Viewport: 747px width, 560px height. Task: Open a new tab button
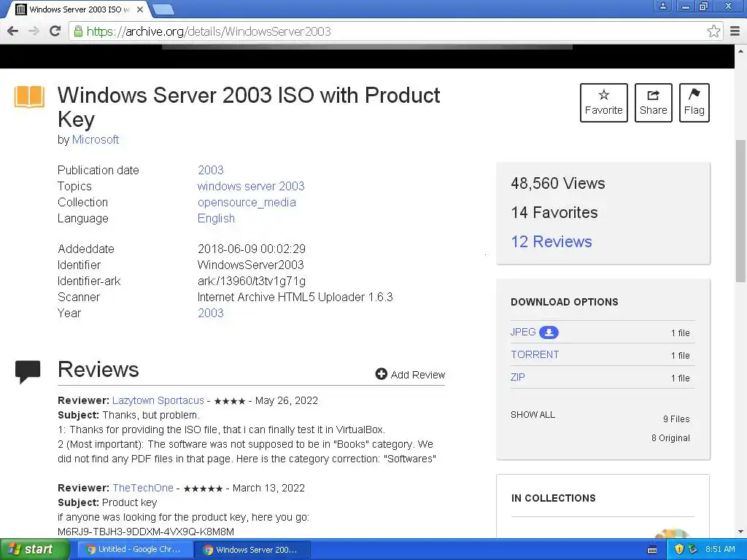(163, 9)
